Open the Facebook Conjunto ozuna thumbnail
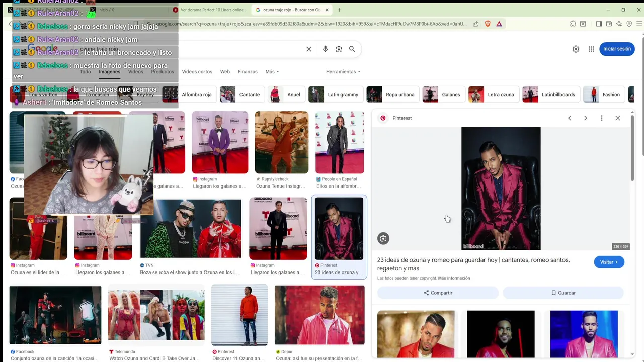The width and height of the screenshot is (644, 362). tap(55, 315)
